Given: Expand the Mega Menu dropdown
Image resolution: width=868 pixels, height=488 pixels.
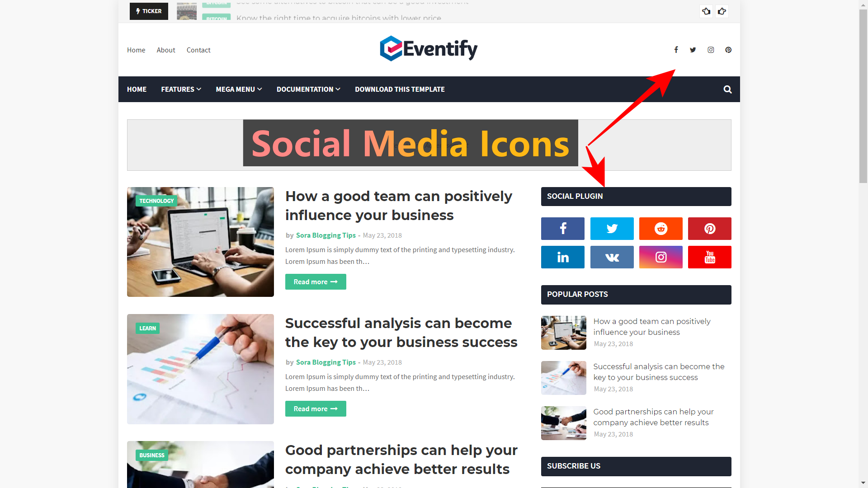Looking at the screenshot, I should (x=238, y=89).
